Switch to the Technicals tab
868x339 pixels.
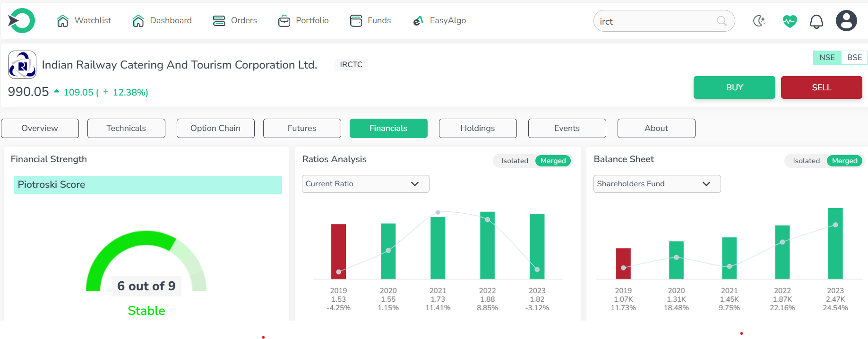(x=126, y=129)
